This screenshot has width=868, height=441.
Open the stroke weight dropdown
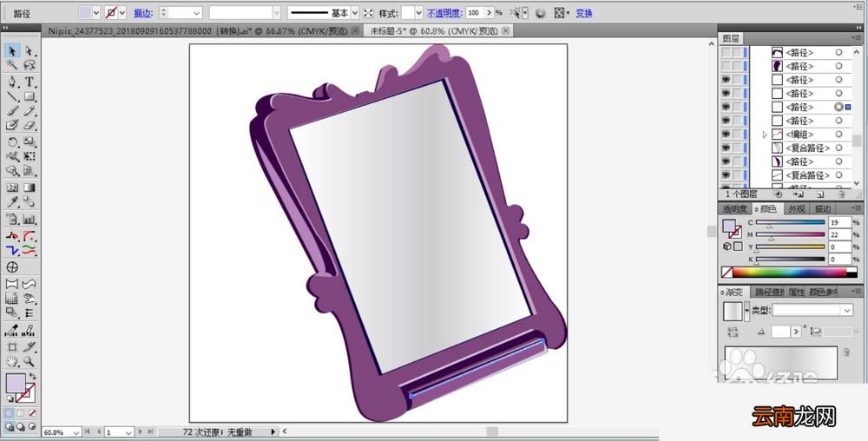click(x=196, y=13)
